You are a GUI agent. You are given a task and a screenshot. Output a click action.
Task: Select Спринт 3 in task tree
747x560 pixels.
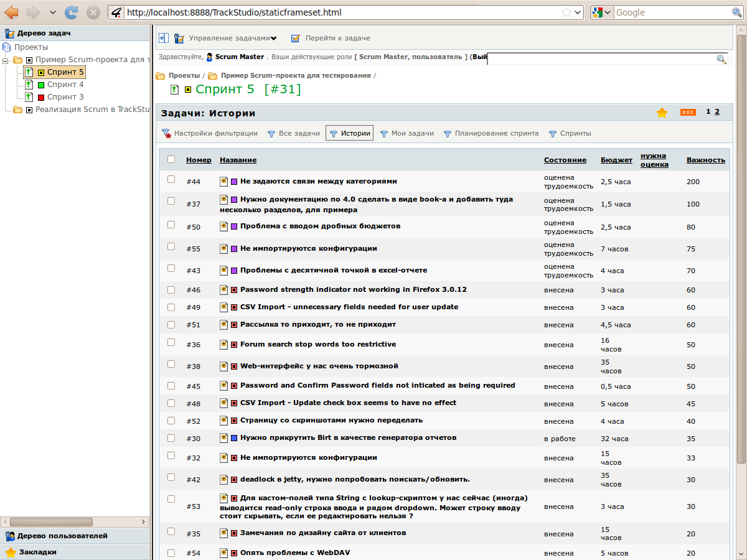tap(65, 97)
